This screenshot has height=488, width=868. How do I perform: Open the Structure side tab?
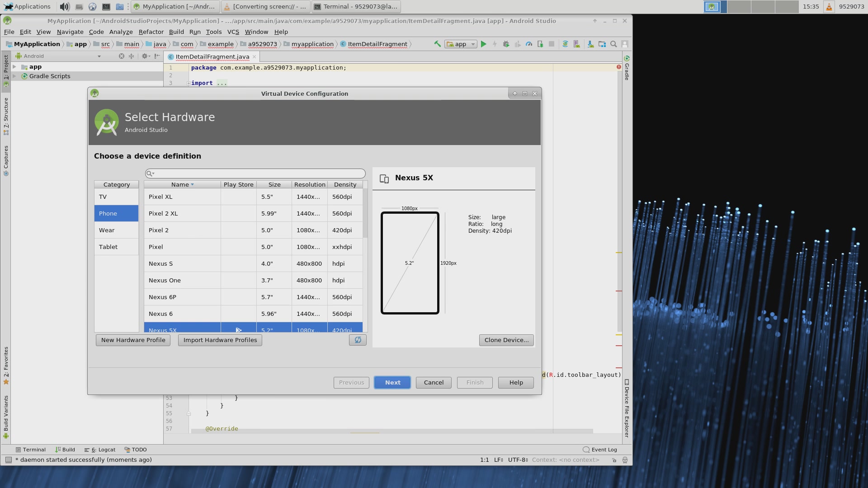point(6,116)
